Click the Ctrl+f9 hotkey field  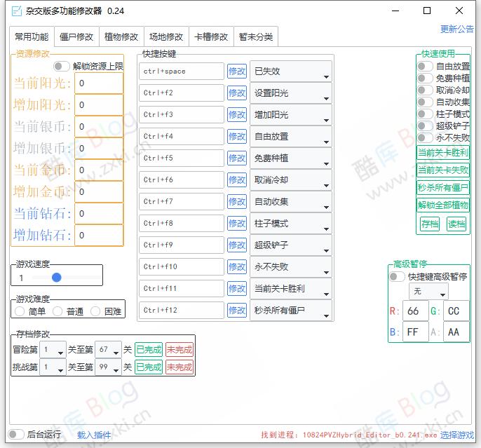[x=182, y=245]
